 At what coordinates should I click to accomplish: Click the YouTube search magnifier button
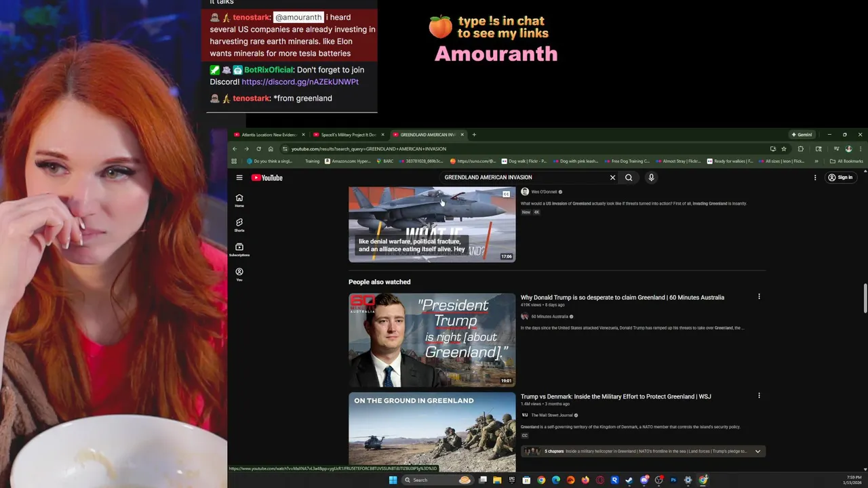(629, 178)
